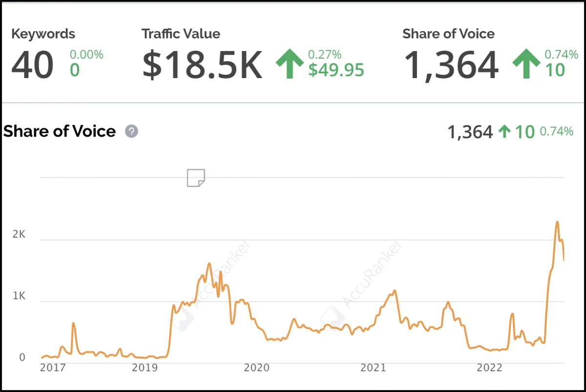Click the 2K gridline label on y-axis

click(x=19, y=235)
